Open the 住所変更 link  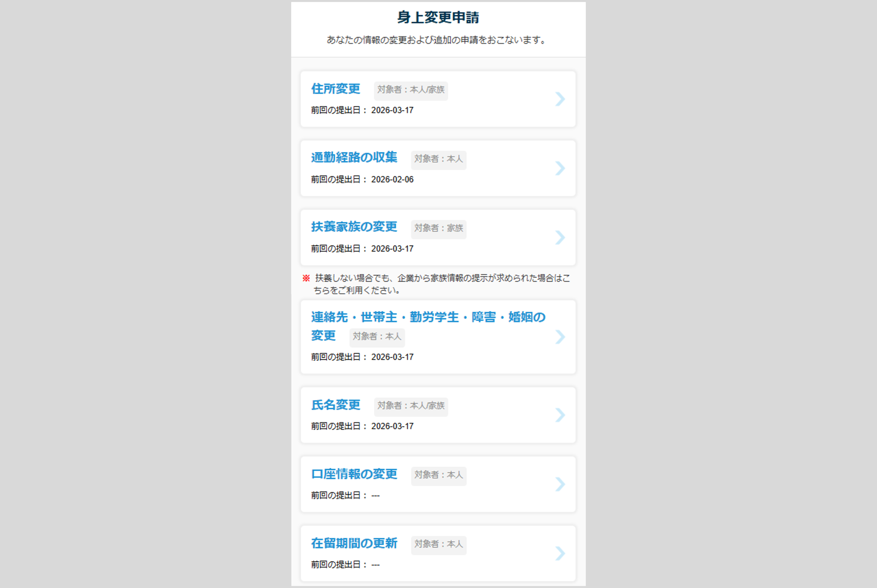click(x=336, y=89)
